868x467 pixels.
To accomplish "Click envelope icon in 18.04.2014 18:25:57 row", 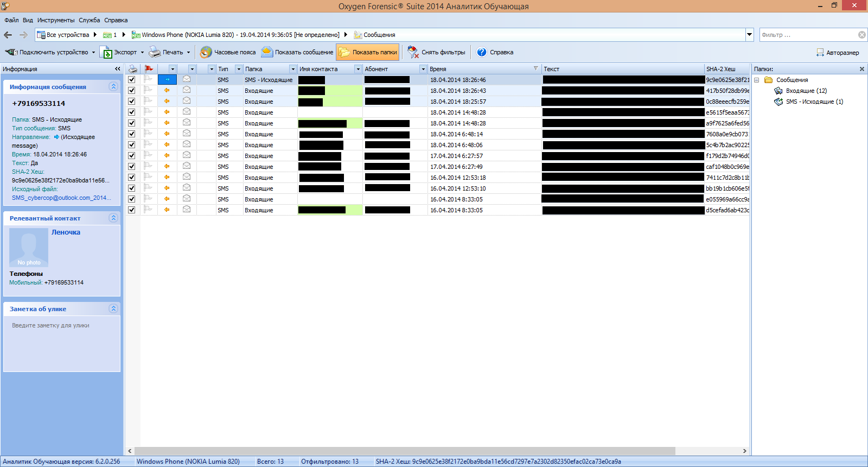I will coord(187,101).
